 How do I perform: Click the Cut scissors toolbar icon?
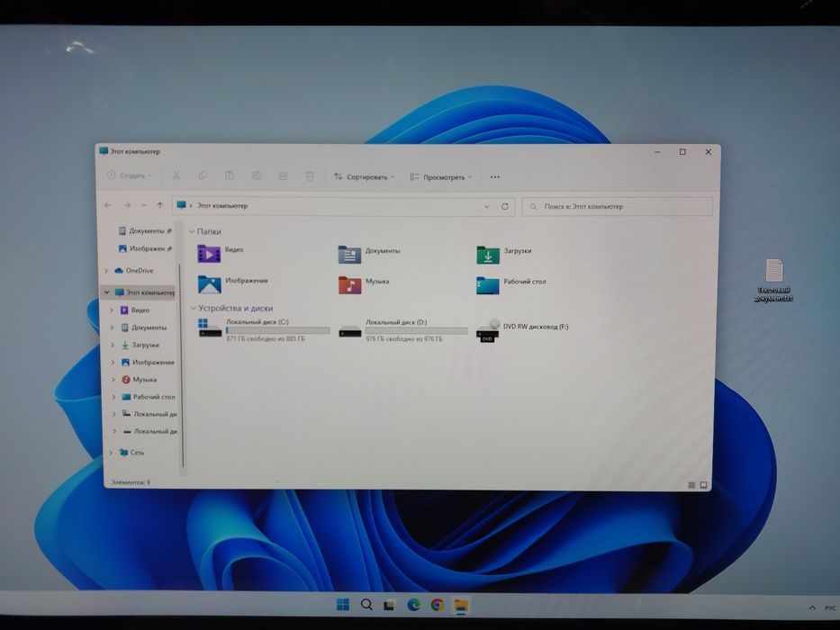[x=176, y=175]
